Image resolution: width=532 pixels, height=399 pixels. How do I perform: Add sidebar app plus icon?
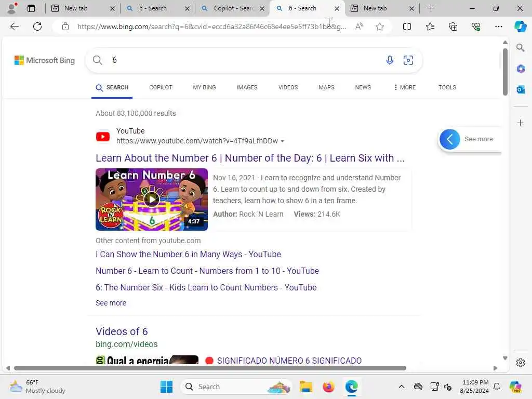pos(521,123)
